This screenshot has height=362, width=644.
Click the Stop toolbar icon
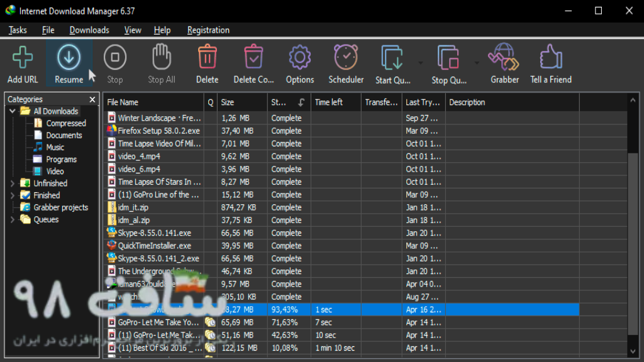115,57
